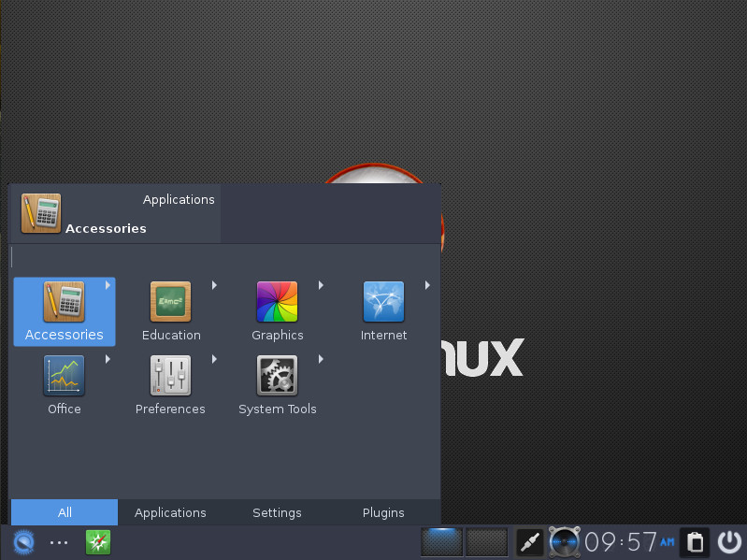Click the large Accessories header icon
The height and width of the screenshot is (560, 747).
pyautogui.click(x=41, y=213)
